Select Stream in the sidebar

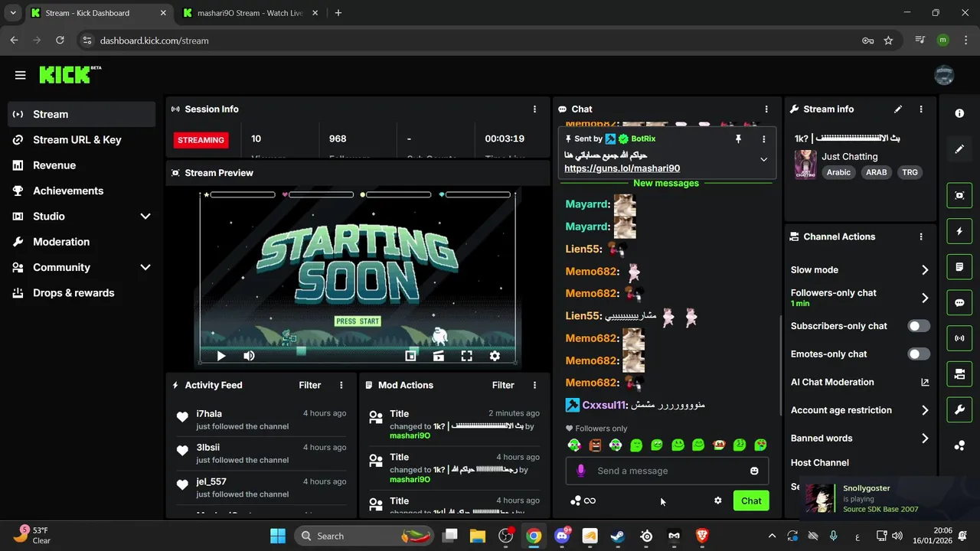click(x=82, y=114)
